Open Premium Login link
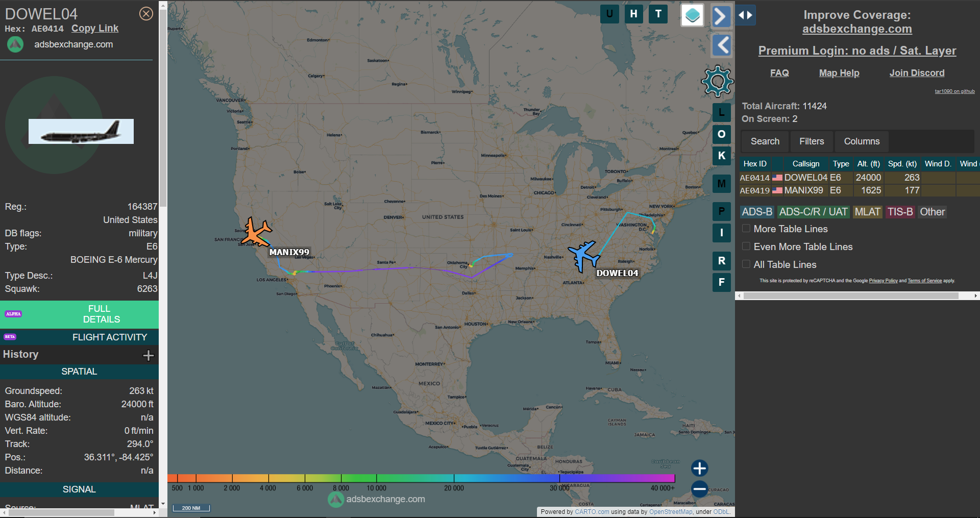This screenshot has width=980, height=518. point(857,51)
